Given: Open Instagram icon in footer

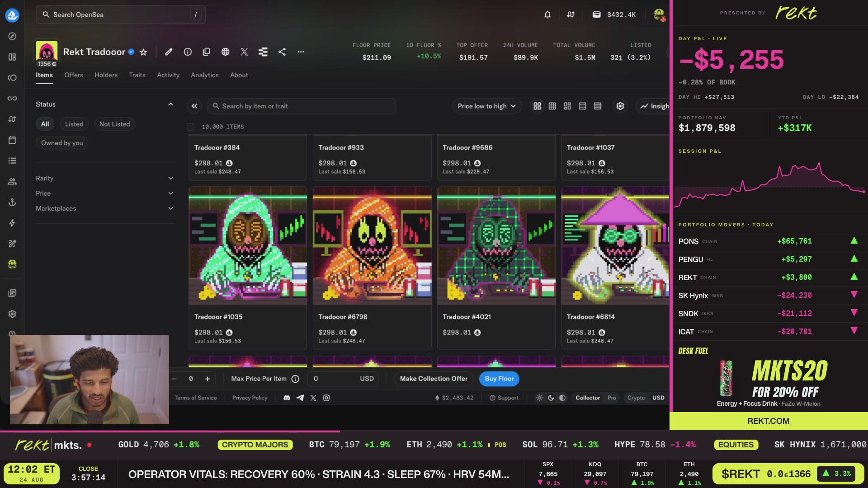Looking at the screenshot, I should (x=326, y=398).
